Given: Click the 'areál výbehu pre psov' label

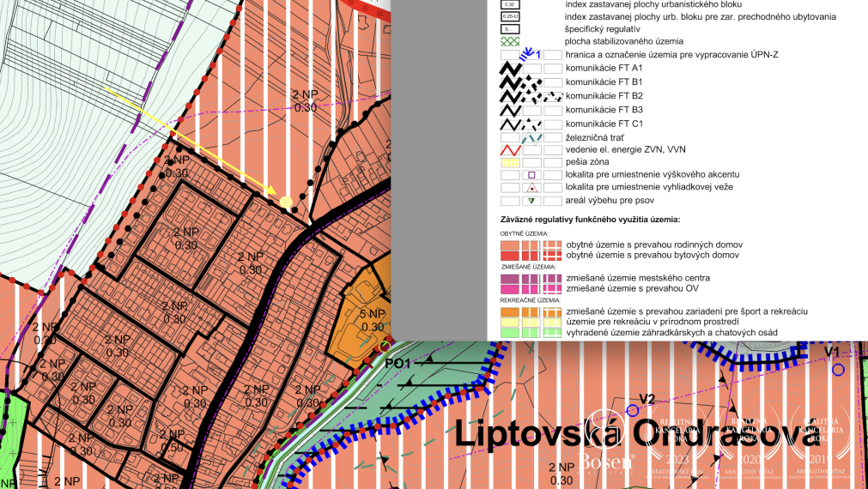Looking at the screenshot, I should point(610,200).
